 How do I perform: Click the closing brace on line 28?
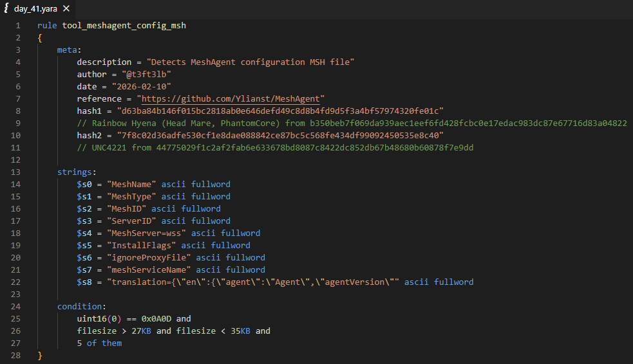[x=39, y=356]
